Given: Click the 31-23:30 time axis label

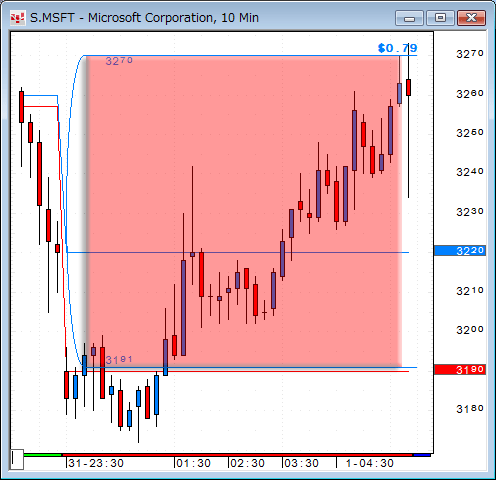Looking at the screenshot, I should (96, 463).
